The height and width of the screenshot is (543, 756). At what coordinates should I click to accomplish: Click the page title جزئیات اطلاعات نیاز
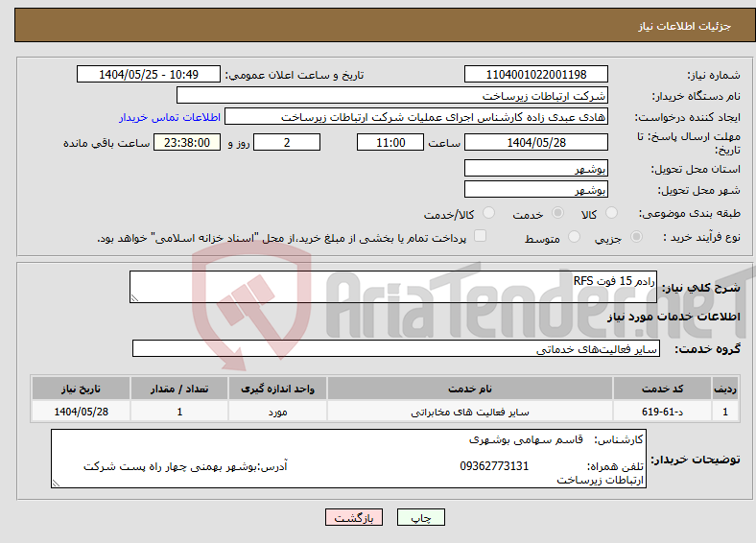[685, 26]
